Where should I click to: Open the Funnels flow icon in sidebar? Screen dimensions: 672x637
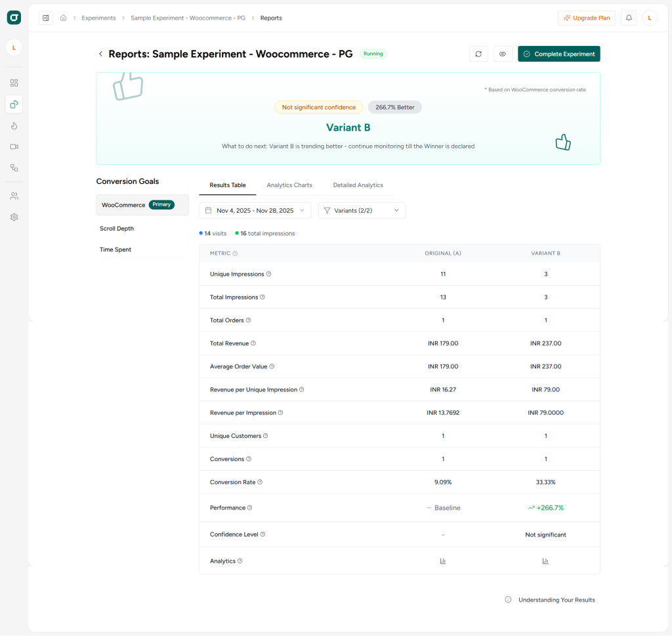14,167
